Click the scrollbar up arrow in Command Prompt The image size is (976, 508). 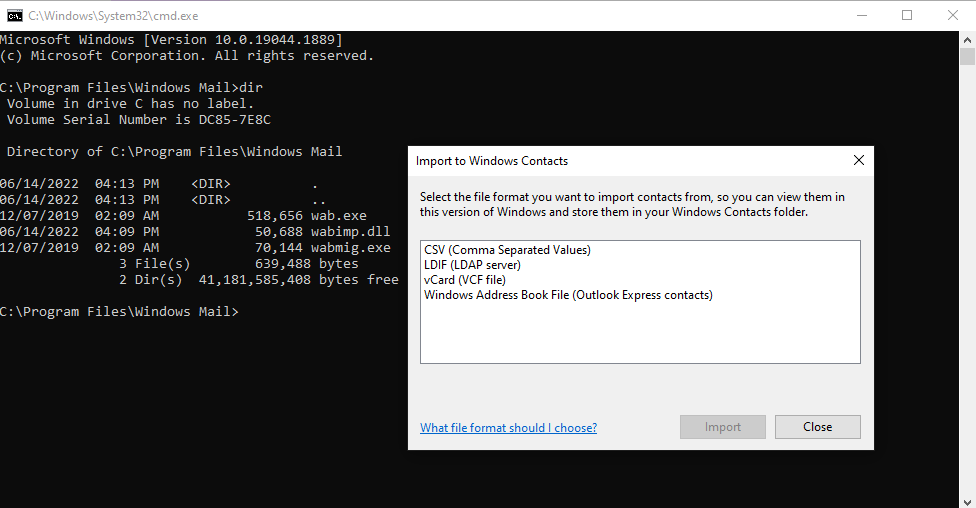[x=967, y=39]
